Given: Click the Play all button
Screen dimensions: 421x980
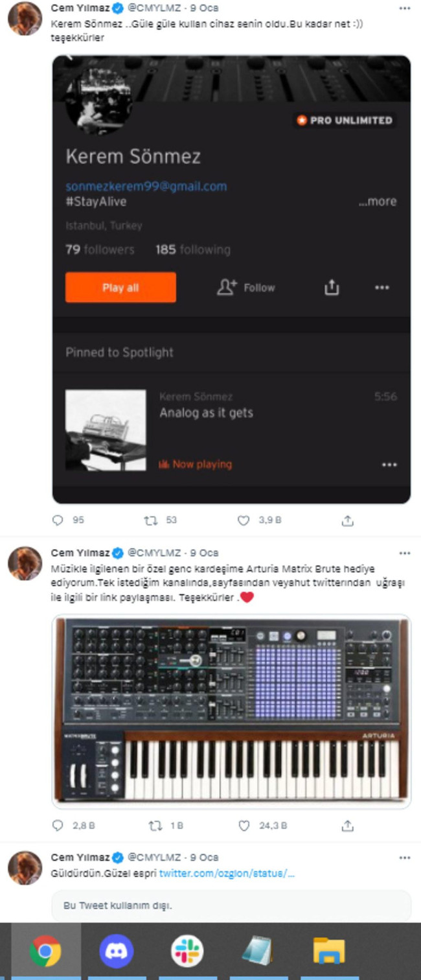Looking at the screenshot, I should pos(120,288).
